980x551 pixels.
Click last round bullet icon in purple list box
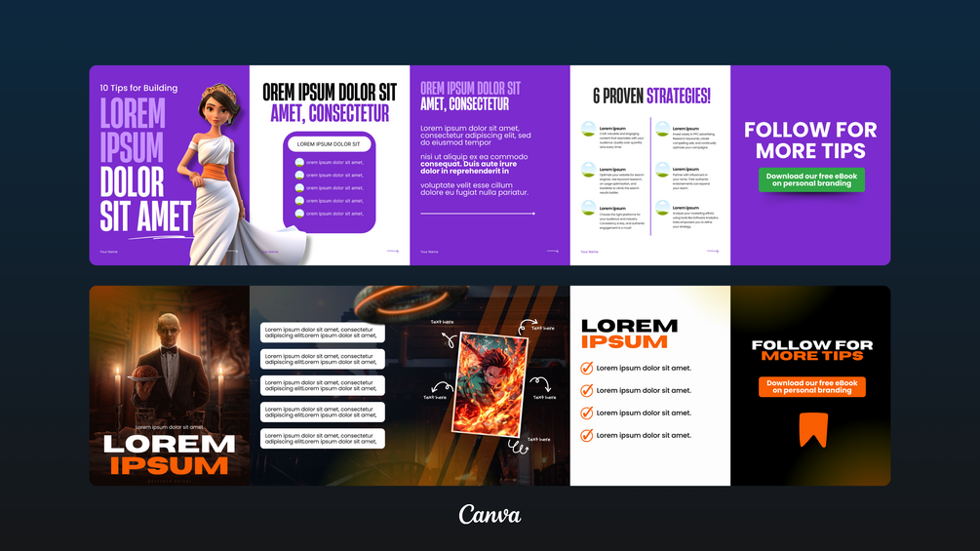pyautogui.click(x=299, y=214)
